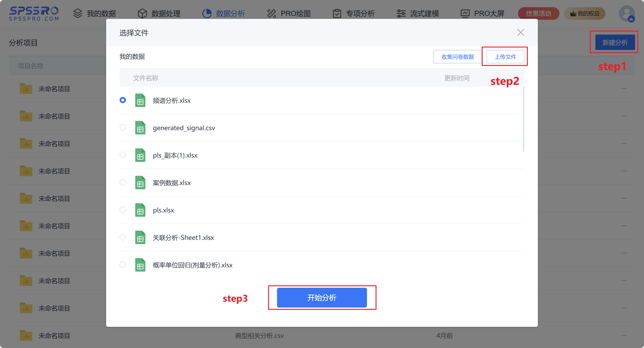Click the file icon of pls_副本(1).xlsx
644x348 pixels.
pyautogui.click(x=140, y=155)
